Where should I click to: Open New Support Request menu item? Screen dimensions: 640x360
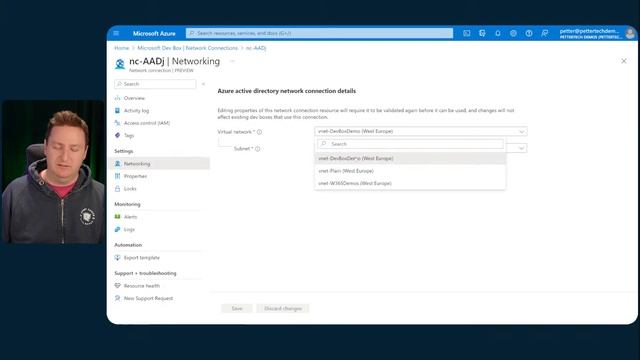[x=148, y=298]
